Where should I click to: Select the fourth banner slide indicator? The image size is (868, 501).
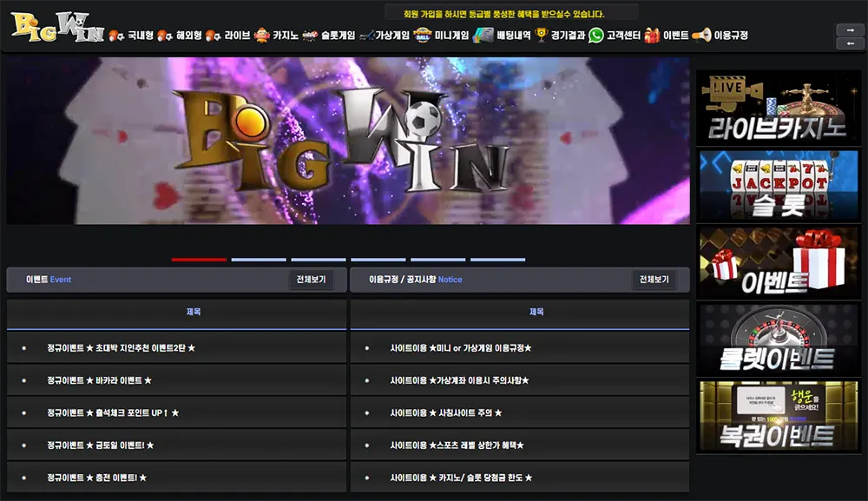(378, 259)
